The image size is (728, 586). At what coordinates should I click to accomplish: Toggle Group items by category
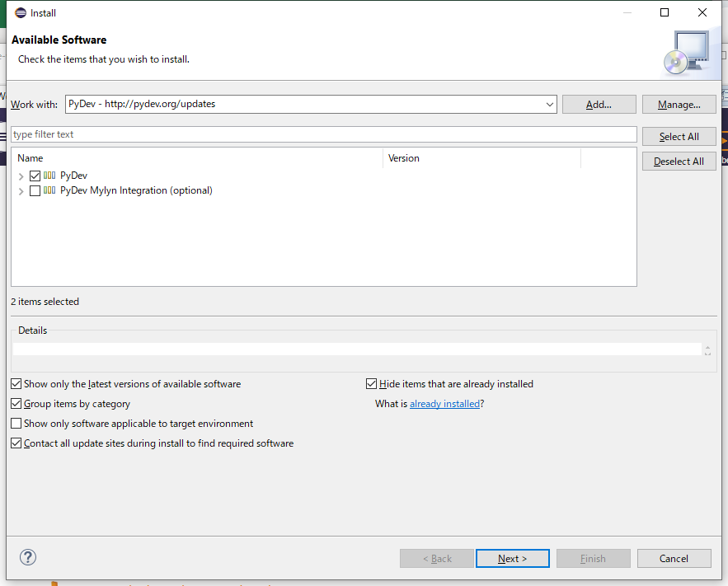pyautogui.click(x=16, y=404)
